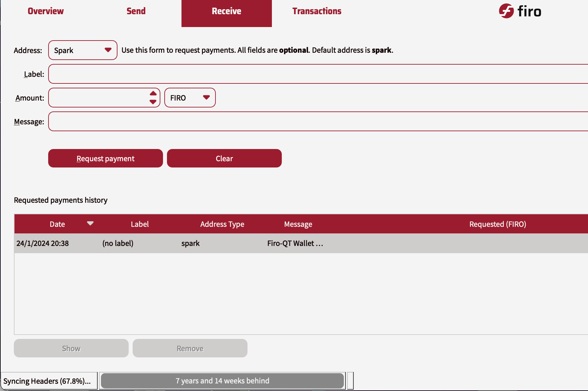Switch to the Send tab
This screenshot has height=391, width=588.
(136, 11)
